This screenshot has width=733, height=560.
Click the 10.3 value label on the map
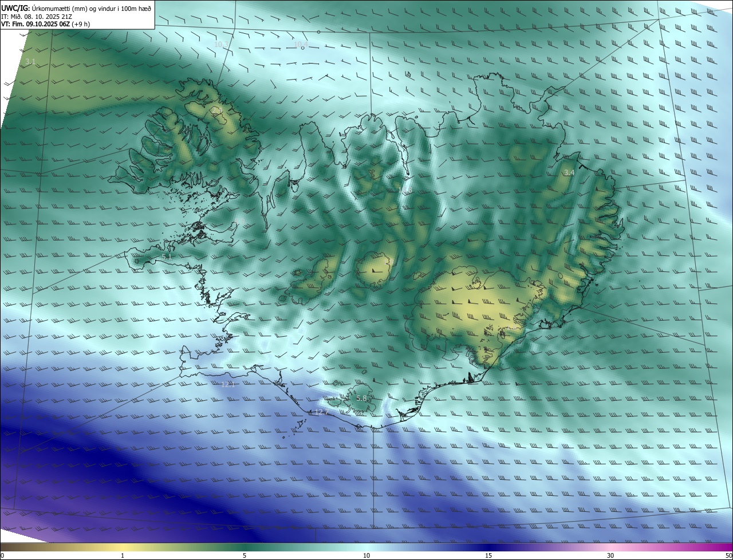pos(221,44)
